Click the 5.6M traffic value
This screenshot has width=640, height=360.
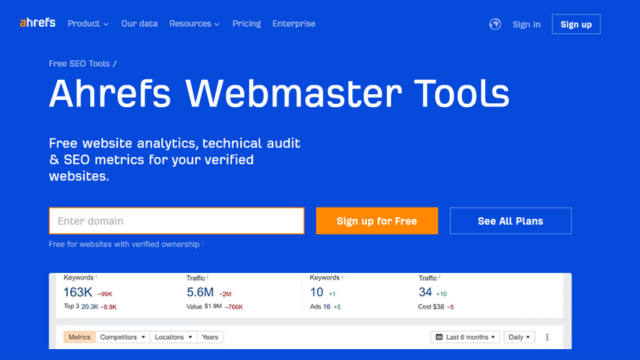(200, 292)
